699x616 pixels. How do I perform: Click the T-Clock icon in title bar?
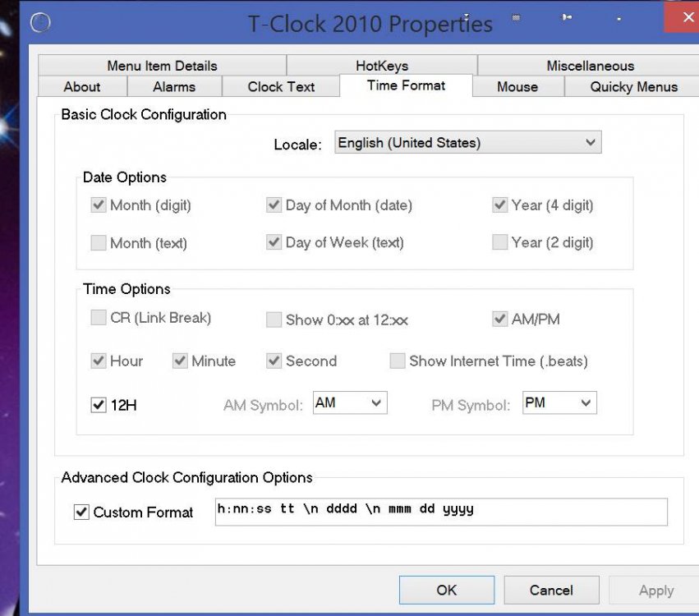(x=40, y=23)
